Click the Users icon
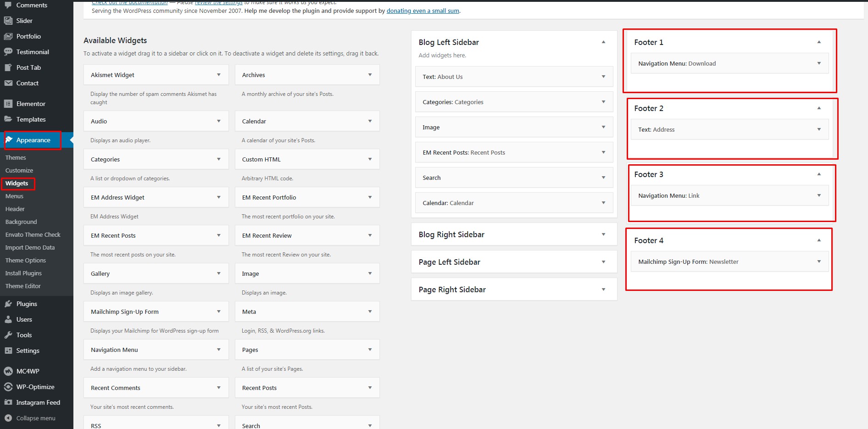 click(8, 319)
